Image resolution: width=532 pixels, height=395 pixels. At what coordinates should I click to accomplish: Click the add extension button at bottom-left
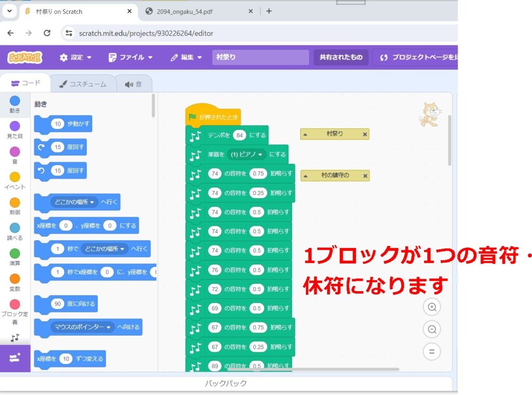coord(15,358)
